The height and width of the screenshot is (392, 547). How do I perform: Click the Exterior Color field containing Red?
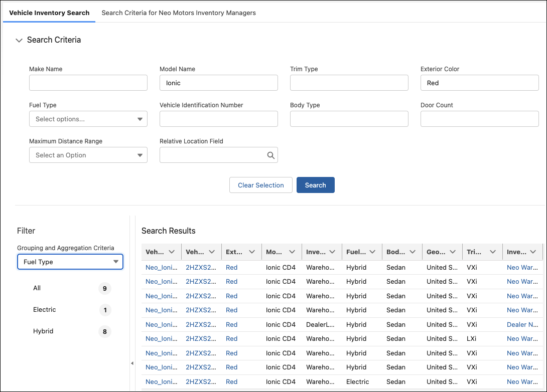480,83
